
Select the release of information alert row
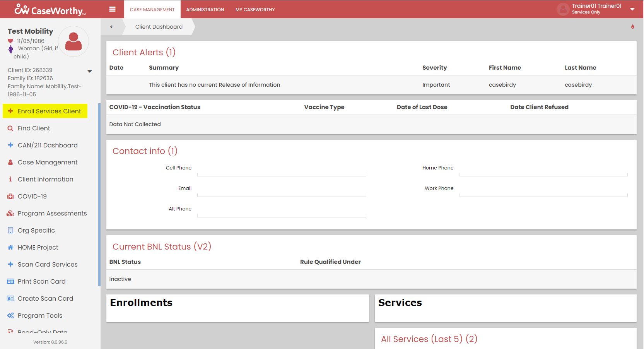coord(371,85)
